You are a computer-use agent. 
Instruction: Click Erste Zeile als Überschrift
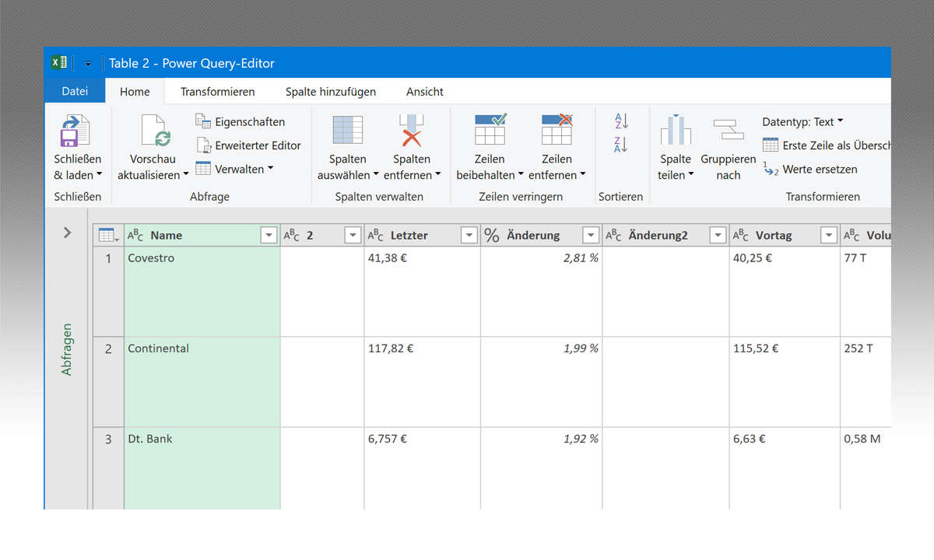pos(827,145)
